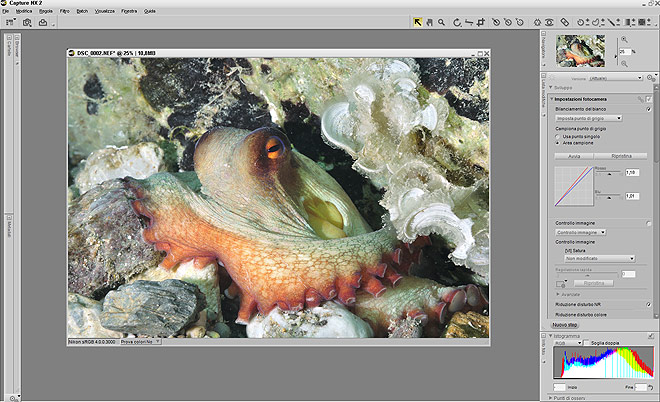This screenshot has width=660, height=402.
Task: Click the Rotate tool icon
Action: (x=457, y=22)
